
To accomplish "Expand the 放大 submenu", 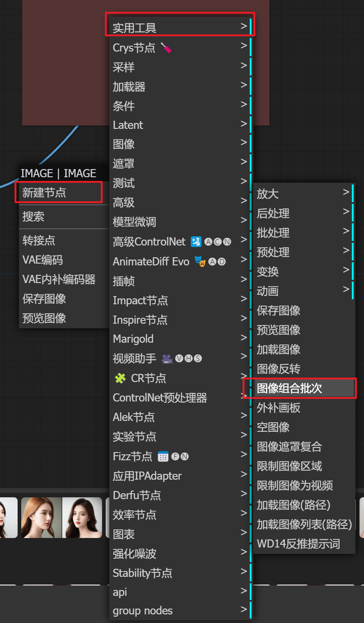I will (x=304, y=194).
